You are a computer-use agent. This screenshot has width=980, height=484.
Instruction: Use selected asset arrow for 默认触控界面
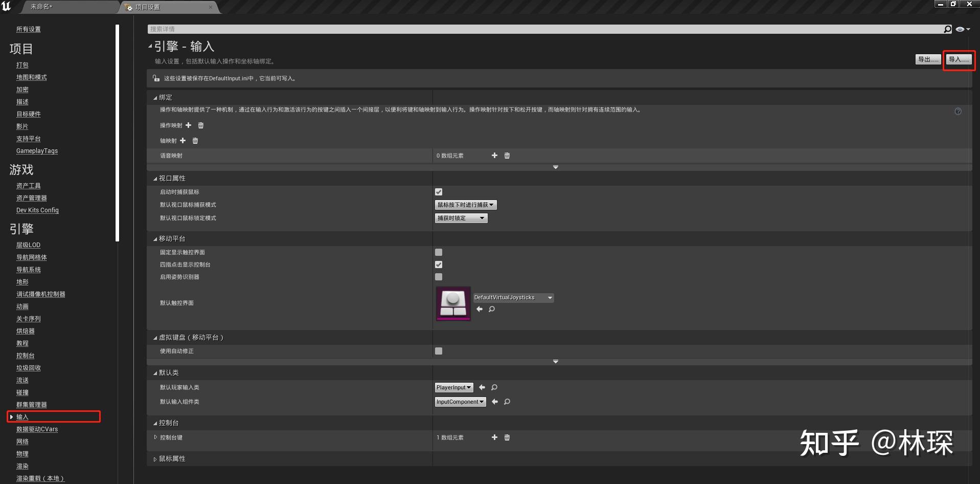(479, 309)
